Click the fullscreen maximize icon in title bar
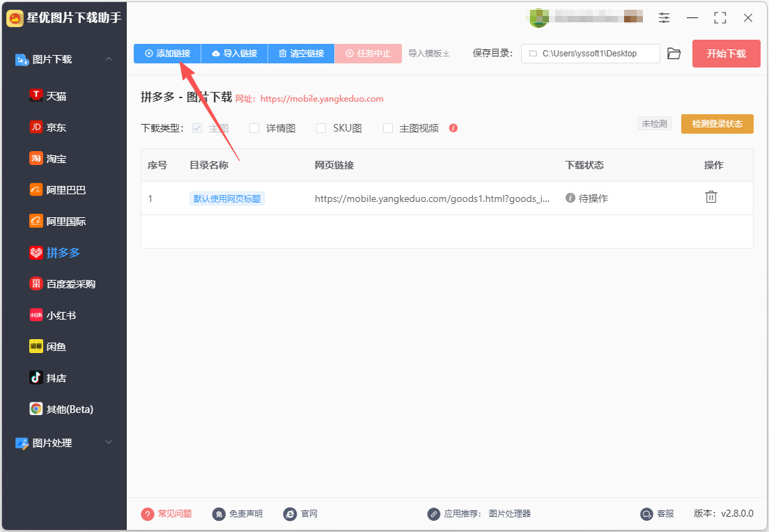The image size is (769, 532). point(720,18)
